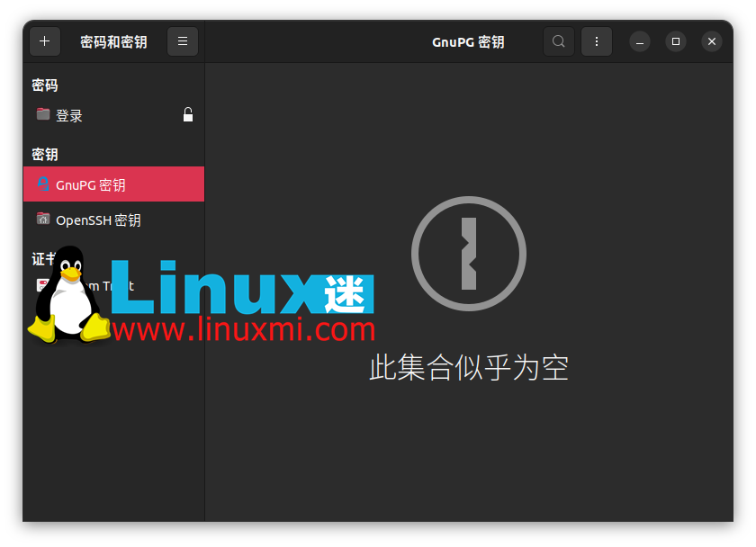756x547 pixels.
Task: Click the large keyhole placeholder icon
Action: [469, 254]
